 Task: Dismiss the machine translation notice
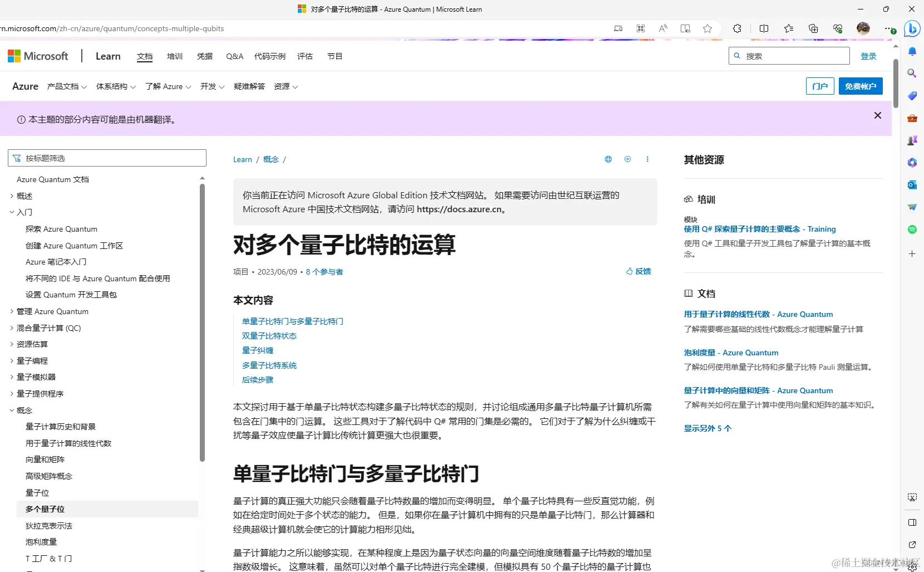(x=878, y=115)
